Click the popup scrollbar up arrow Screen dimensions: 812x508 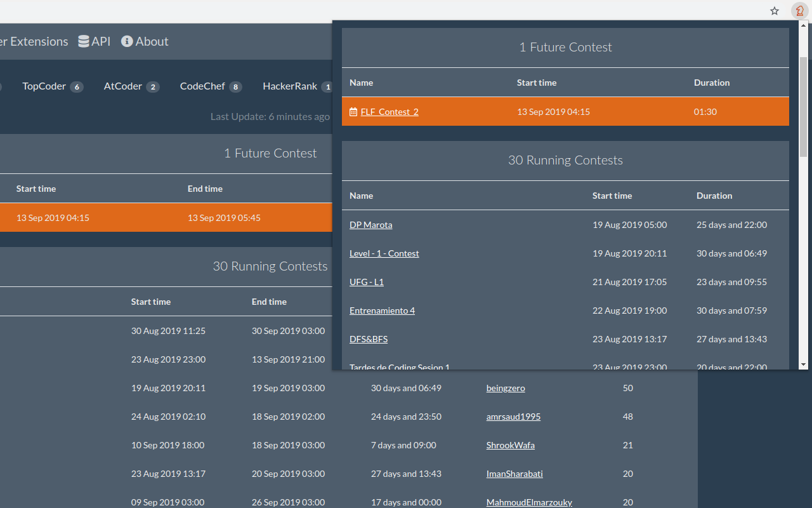(803, 27)
